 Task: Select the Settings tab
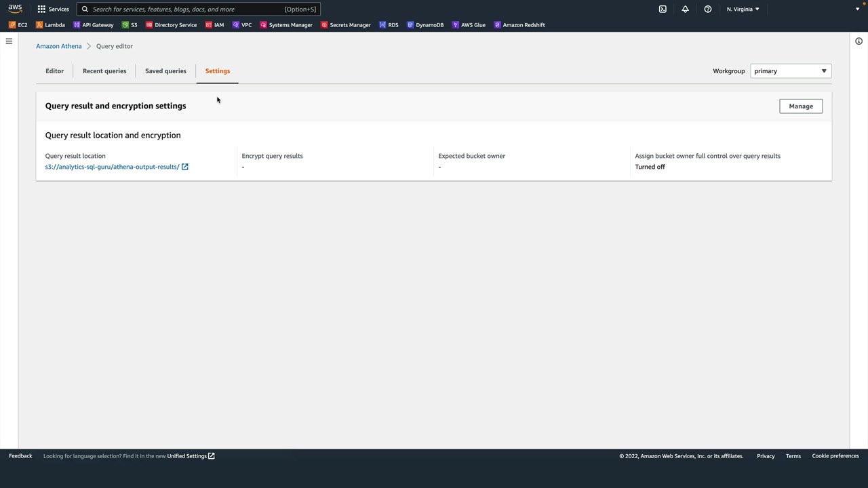pyautogui.click(x=218, y=71)
